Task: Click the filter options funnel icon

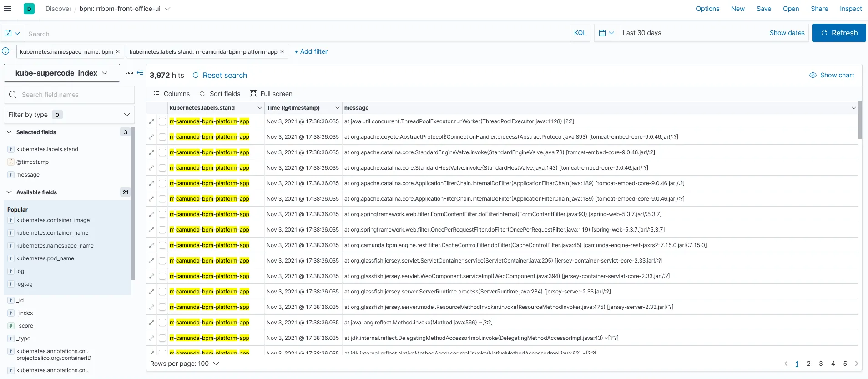Action: click(x=5, y=51)
